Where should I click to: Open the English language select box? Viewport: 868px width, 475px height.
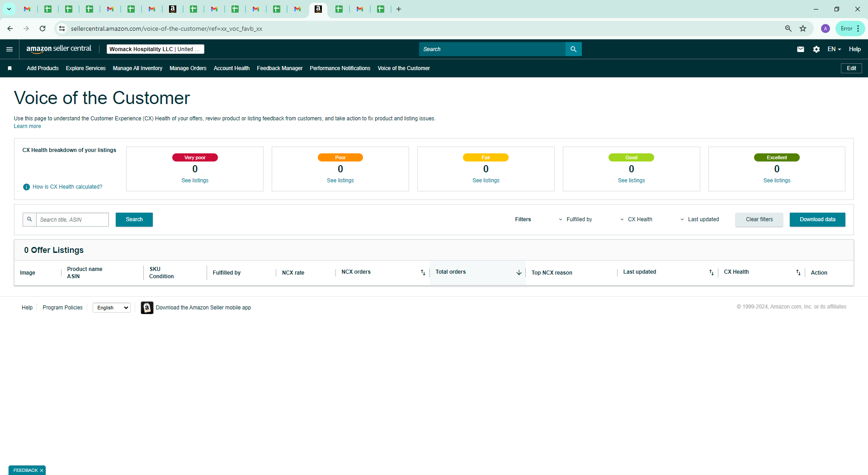(112, 308)
